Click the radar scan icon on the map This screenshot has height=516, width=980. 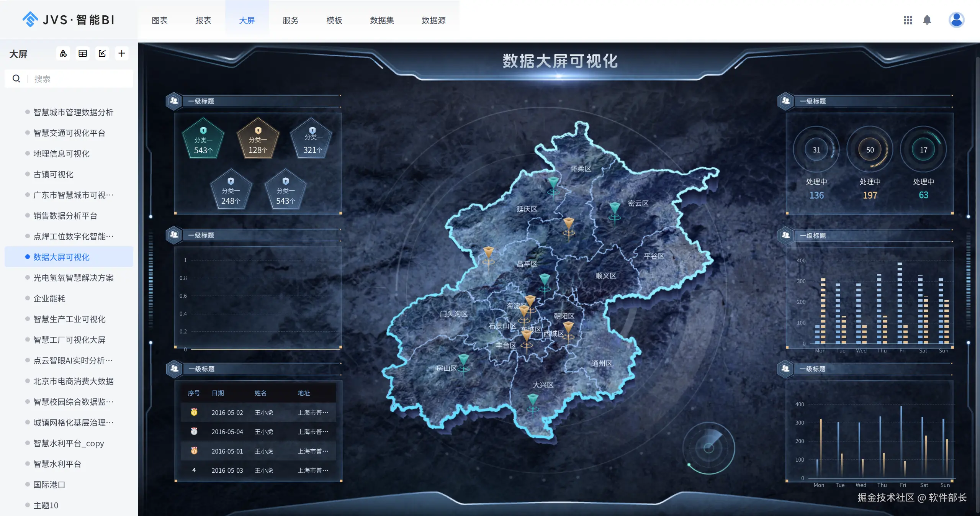708,448
